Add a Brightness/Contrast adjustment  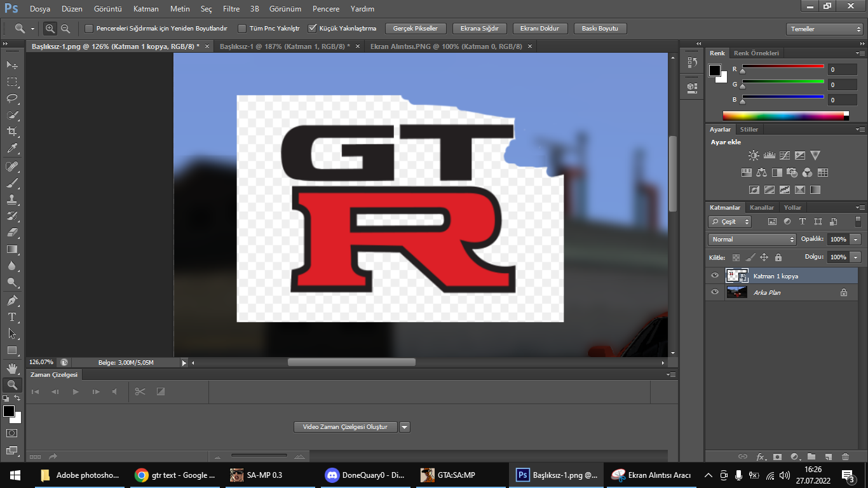[754, 155]
